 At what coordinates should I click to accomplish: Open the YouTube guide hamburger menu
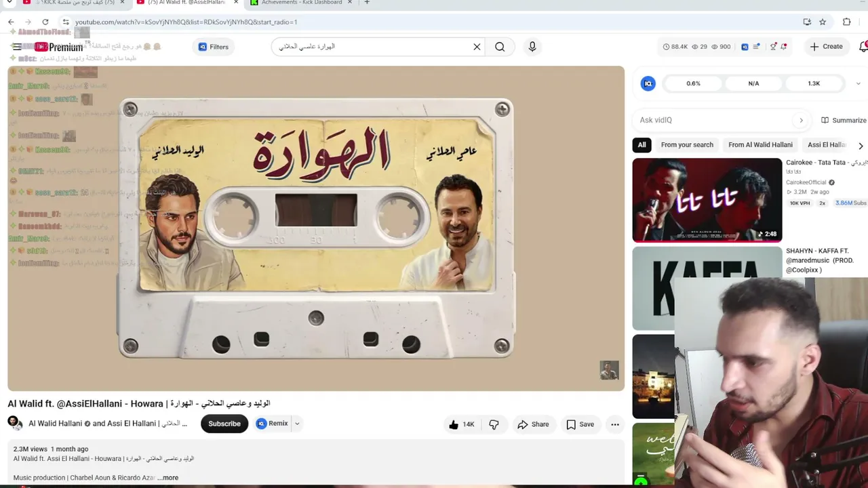click(x=16, y=47)
